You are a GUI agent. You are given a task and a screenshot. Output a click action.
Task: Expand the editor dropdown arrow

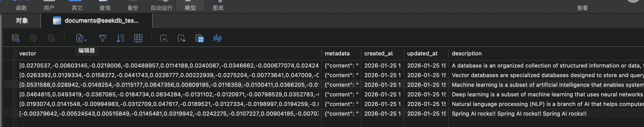point(86,40)
